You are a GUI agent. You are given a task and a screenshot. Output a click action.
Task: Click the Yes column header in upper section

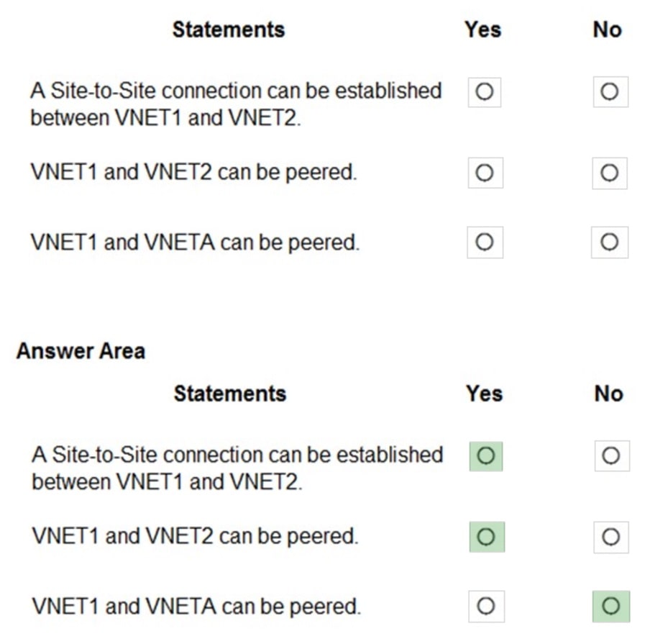483,30
